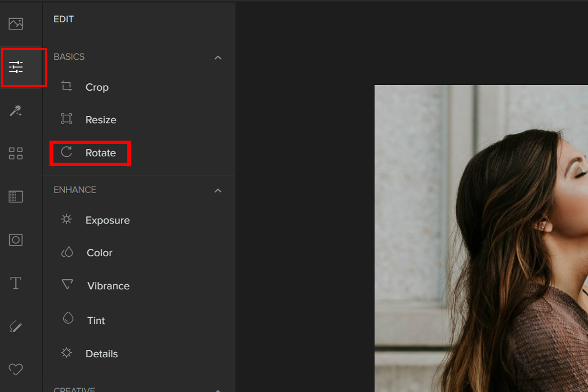Open the Rotate tool
This screenshot has width=588, height=392.
pyautogui.click(x=100, y=153)
